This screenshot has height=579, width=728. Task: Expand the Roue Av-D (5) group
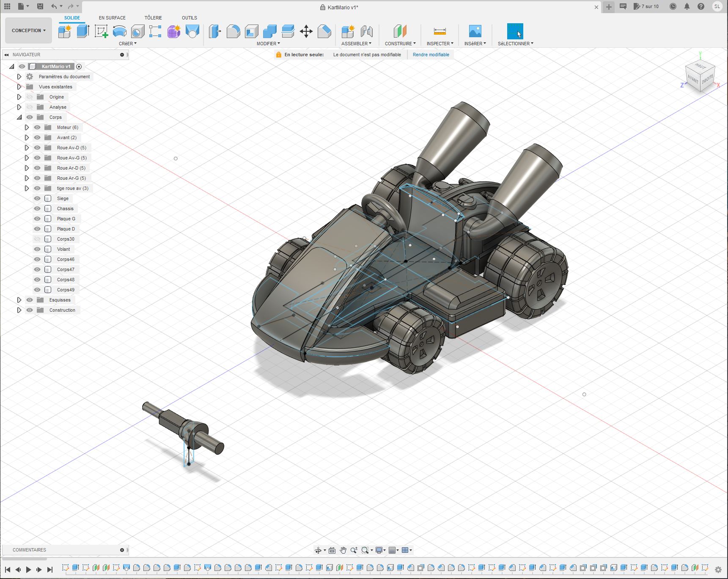click(27, 148)
